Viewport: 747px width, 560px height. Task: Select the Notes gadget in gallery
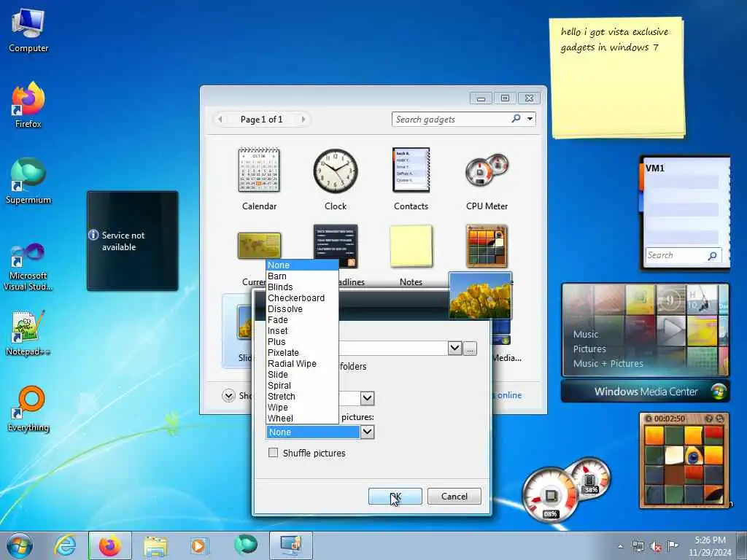(411, 254)
